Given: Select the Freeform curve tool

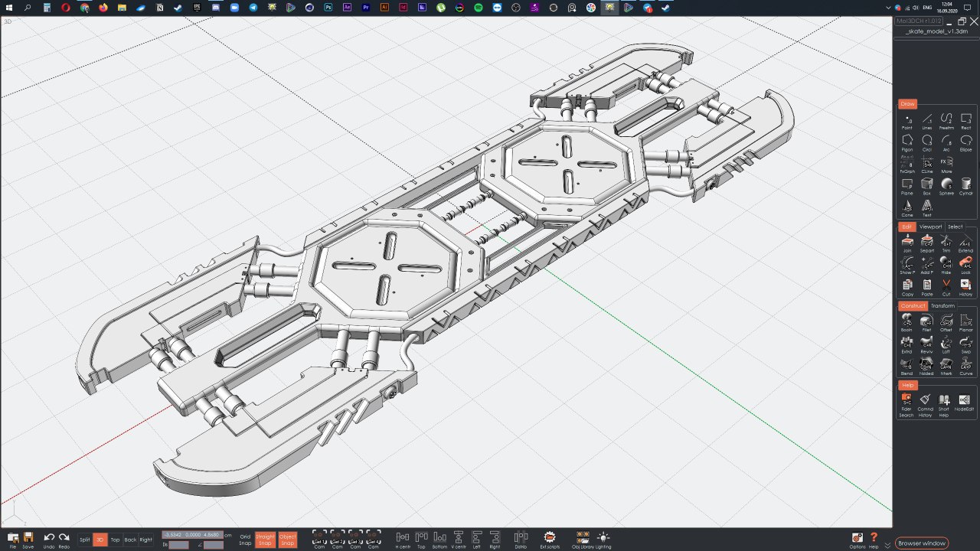Looking at the screenshot, I should coord(946,121).
